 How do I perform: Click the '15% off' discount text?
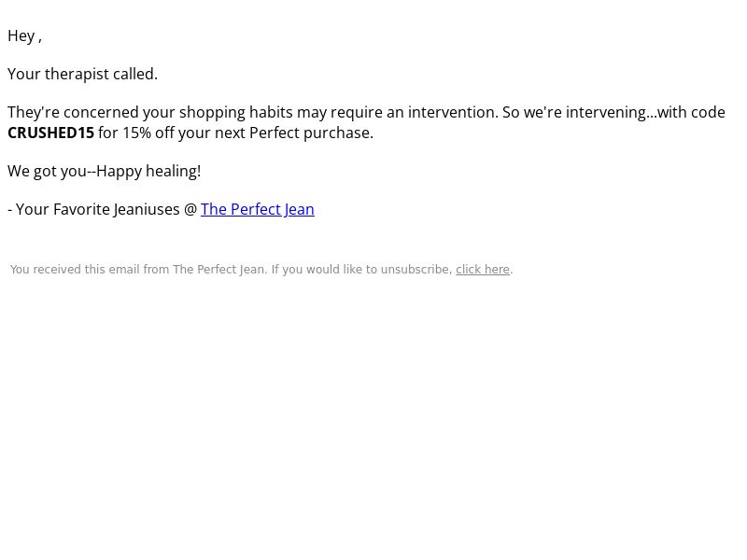[148, 133]
